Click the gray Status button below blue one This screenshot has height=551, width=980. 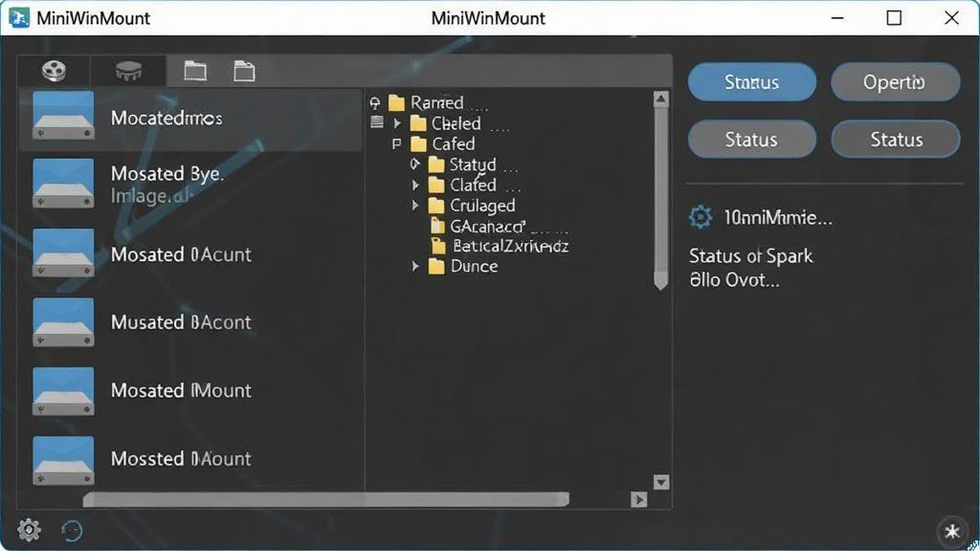[x=752, y=140]
